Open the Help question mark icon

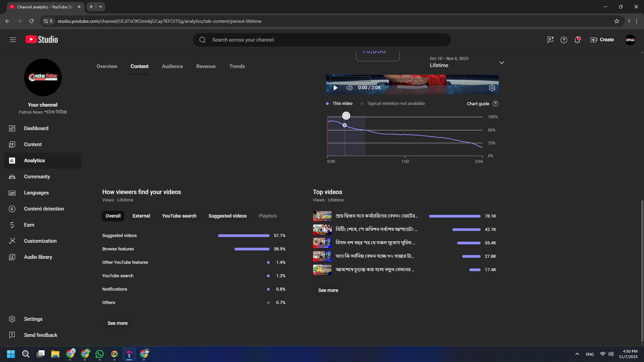point(564,40)
